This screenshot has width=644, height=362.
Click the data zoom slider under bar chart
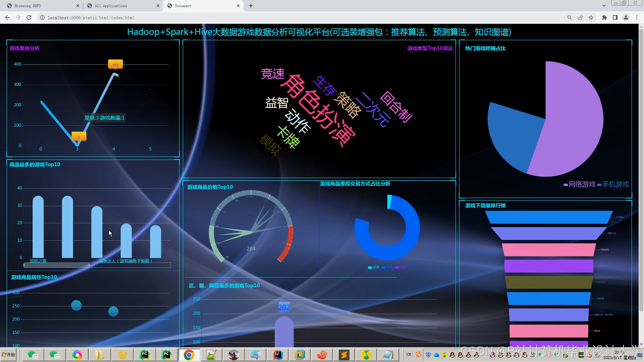56,265
